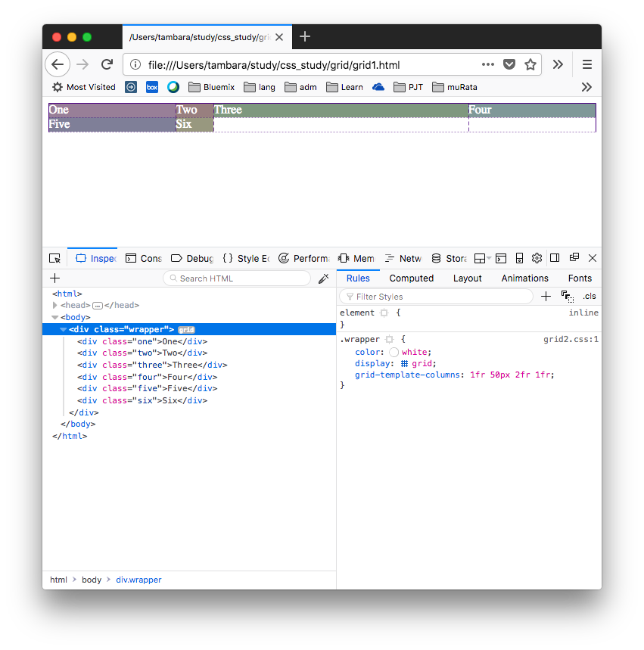Switch to the Memory tab
Screen dimensions: 644x650
pyautogui.click(x=356, y=258)
